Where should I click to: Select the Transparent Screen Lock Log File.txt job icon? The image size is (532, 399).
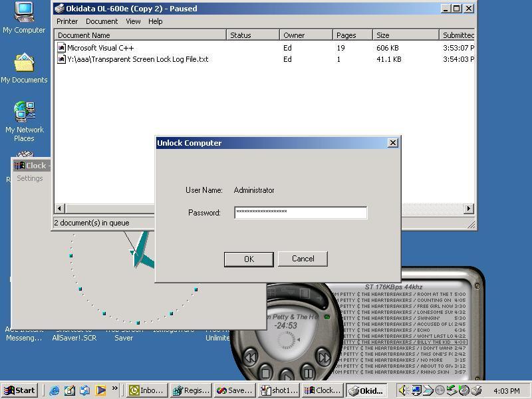[x=61, y=59]
